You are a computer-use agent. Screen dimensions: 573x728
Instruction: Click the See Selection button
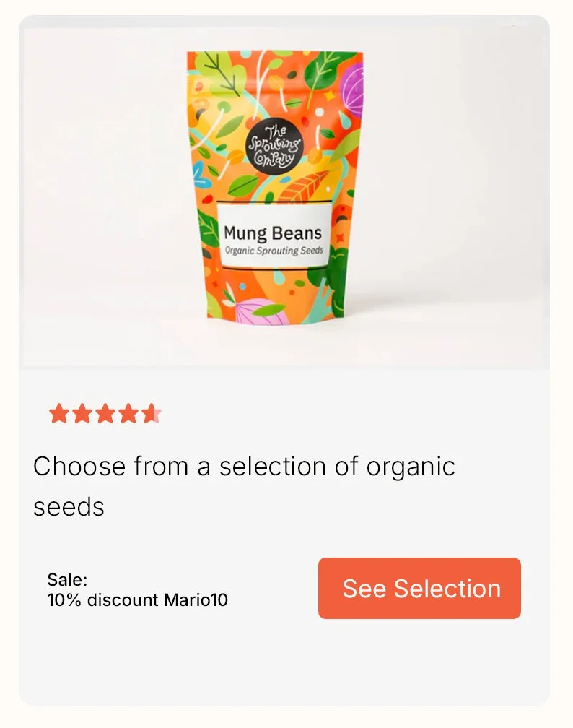pos(419,588)
